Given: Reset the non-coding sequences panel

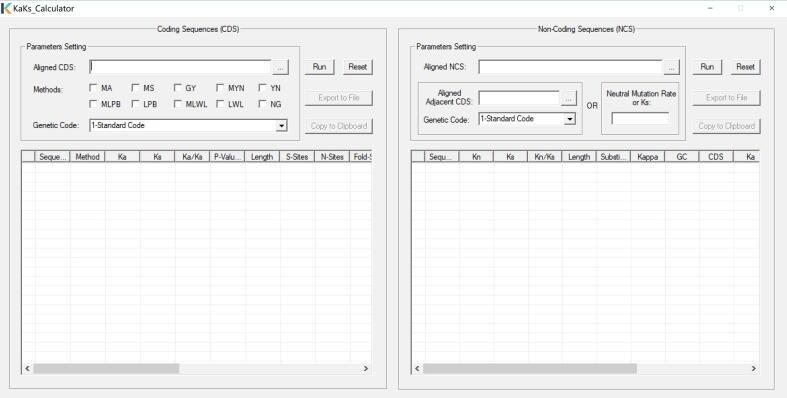Looking at the screenshot, I should tap(745, 67).
